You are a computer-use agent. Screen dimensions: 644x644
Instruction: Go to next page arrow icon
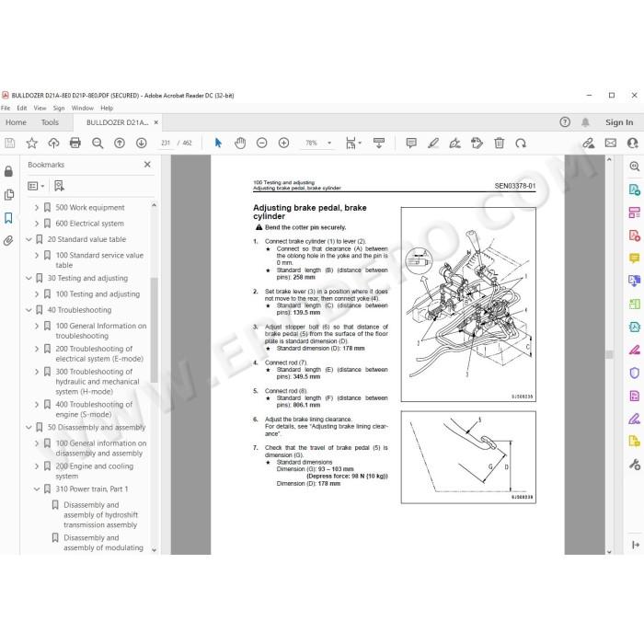[142, 143]
